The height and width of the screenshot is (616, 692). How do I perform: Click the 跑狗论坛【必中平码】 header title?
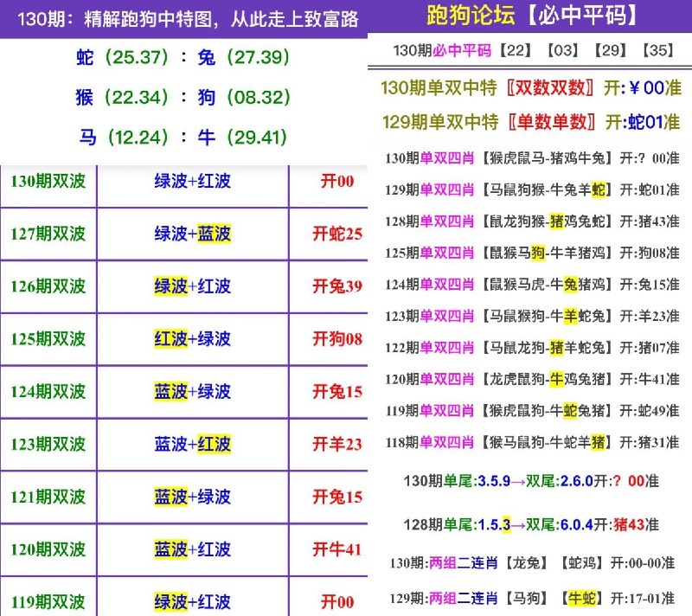tap(533, 15)
